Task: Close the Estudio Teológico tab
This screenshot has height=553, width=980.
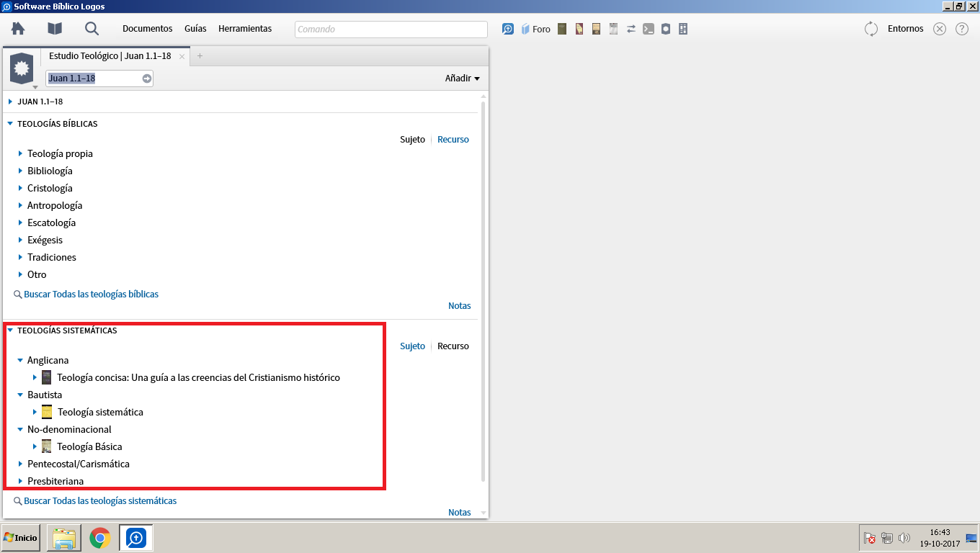Action: (182, 56)
